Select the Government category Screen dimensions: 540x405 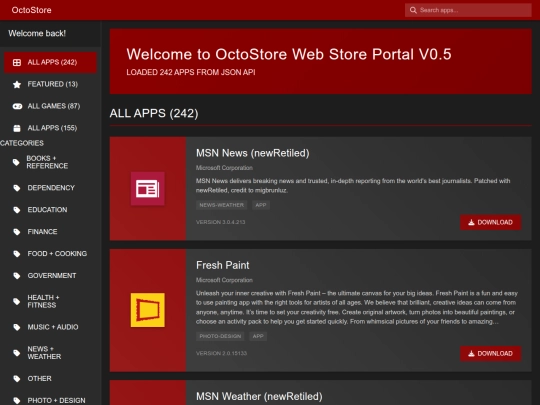[x=50, y=276]
